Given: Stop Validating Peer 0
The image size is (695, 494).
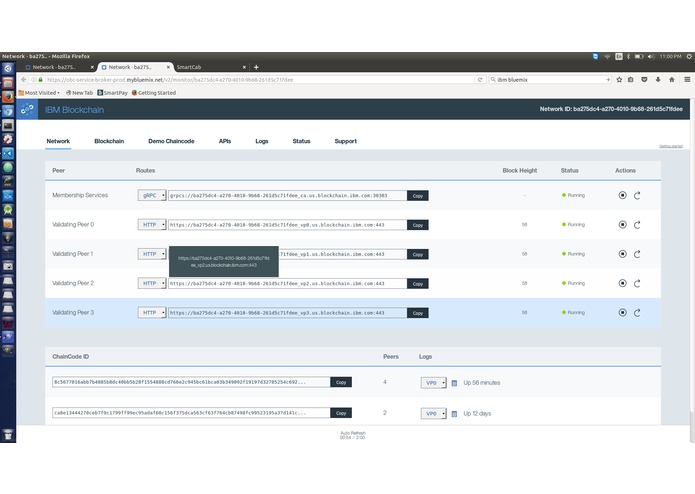Looking at the screenshot, I should pos(622,225).
